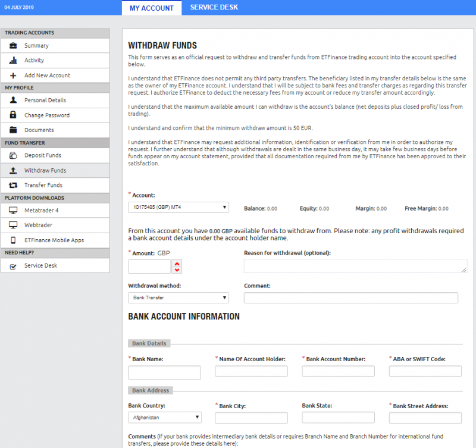Click the Margin: 0.00 value
The height and width of the screenshot is (448, 476).
click(371, 208)
